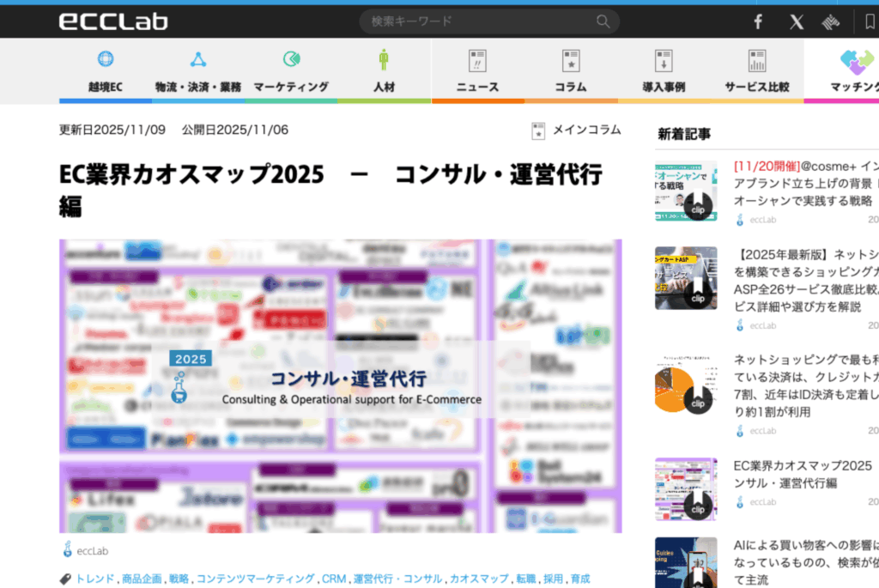Click the 運営代行・コンサル tag link
The height and width of the screenshot is (588, 879).
point(397,579)
